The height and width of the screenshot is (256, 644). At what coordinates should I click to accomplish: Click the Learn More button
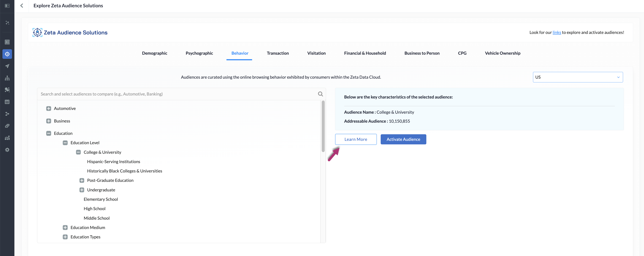355,139
